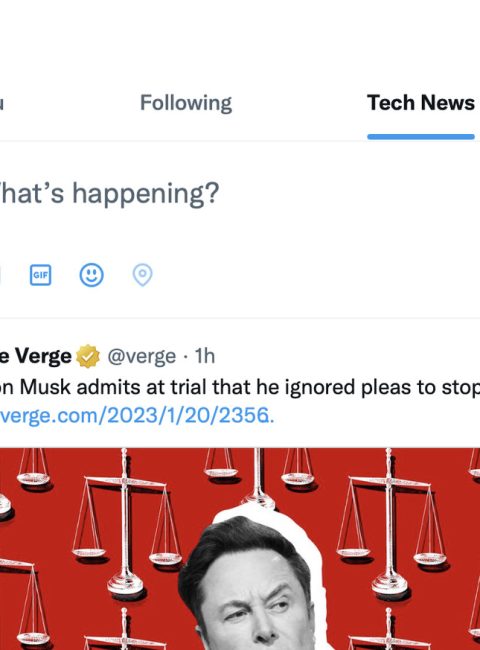This screenshot has width=480, height=650.
Task: Click the tall scale left of the face
Action: (126, 522)
